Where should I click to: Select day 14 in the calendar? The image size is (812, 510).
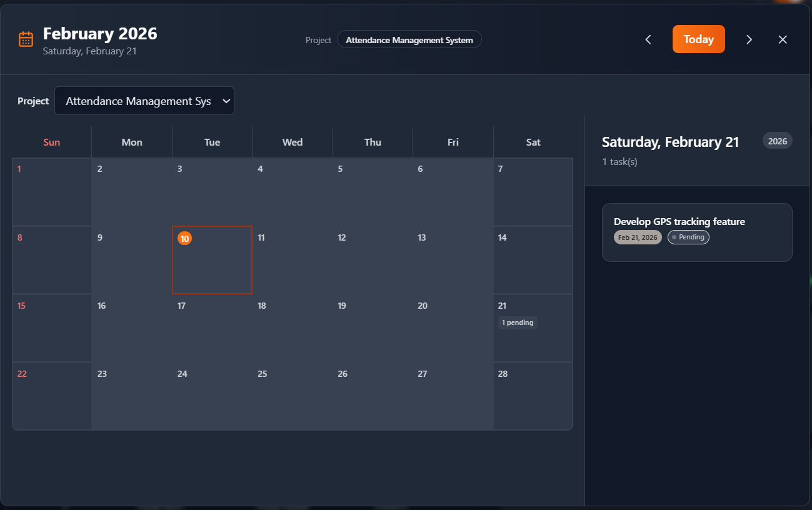click(x=533, y=260)
